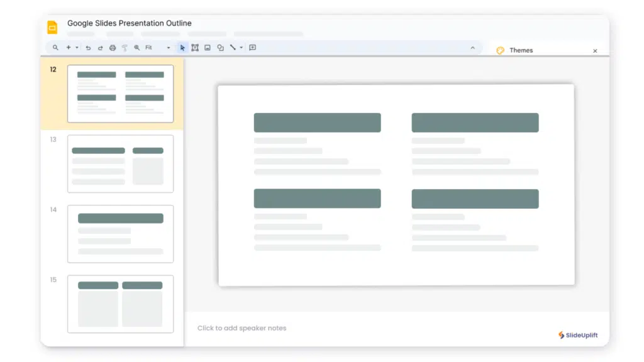644x362 pixels.
Task: Click to add speaker notes field
Action: click(x=242, y=328)
